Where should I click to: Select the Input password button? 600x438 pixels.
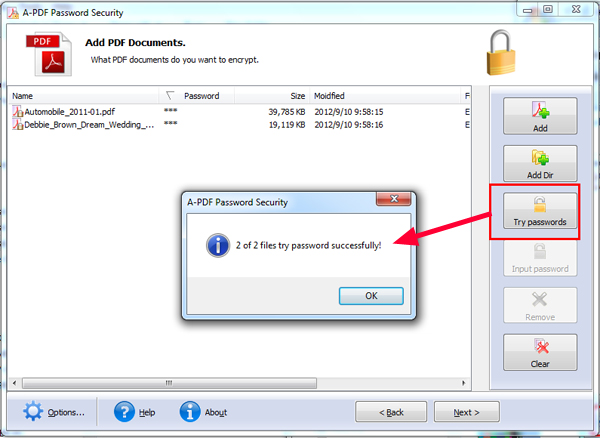coord(540,258)
